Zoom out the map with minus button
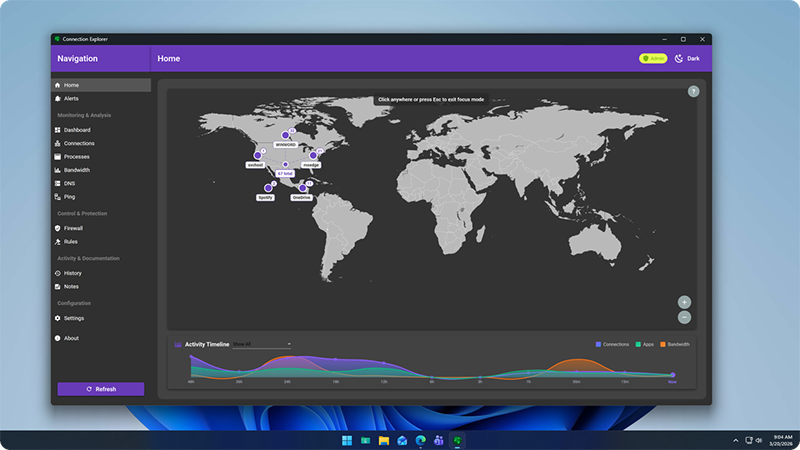 (x=684, y=318)
